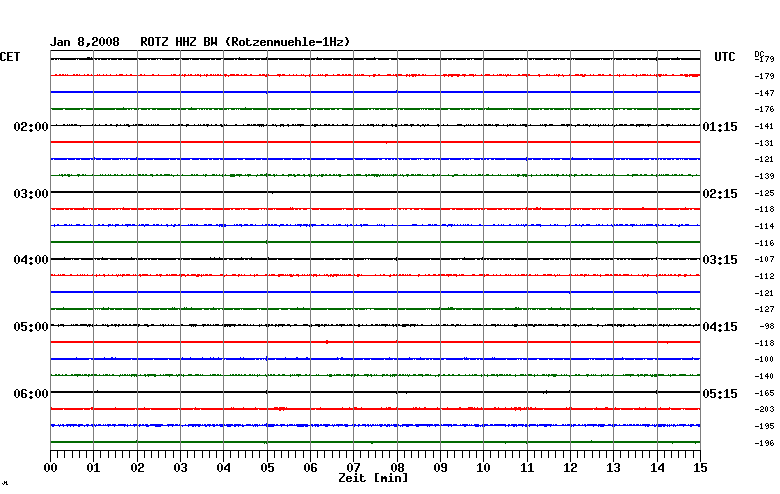Click minute tick label "04"
The height and width of the screenshot is (494, 780).
224,468
